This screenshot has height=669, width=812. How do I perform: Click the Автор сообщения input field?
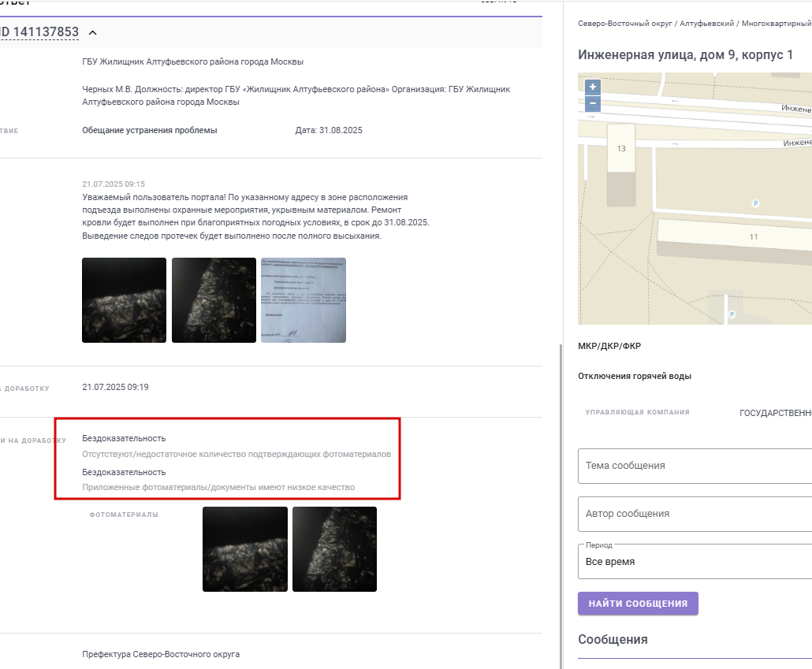(x=695, y=515)
